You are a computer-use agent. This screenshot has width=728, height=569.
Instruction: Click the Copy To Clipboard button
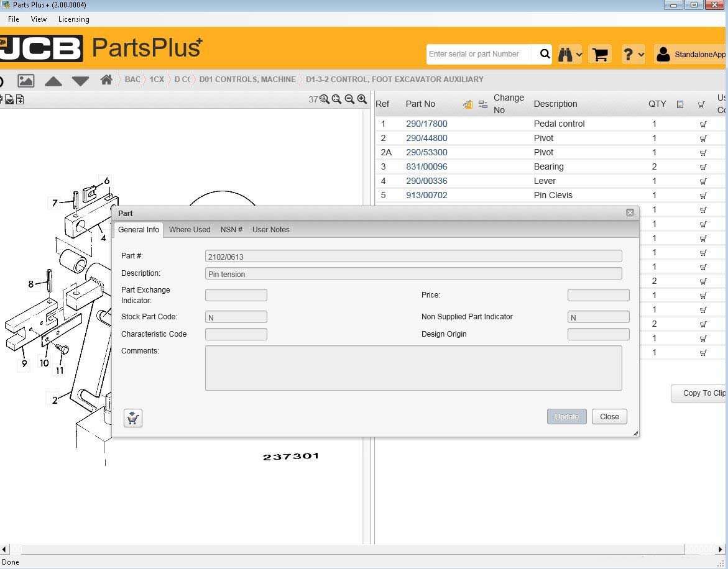pos(699,393)
